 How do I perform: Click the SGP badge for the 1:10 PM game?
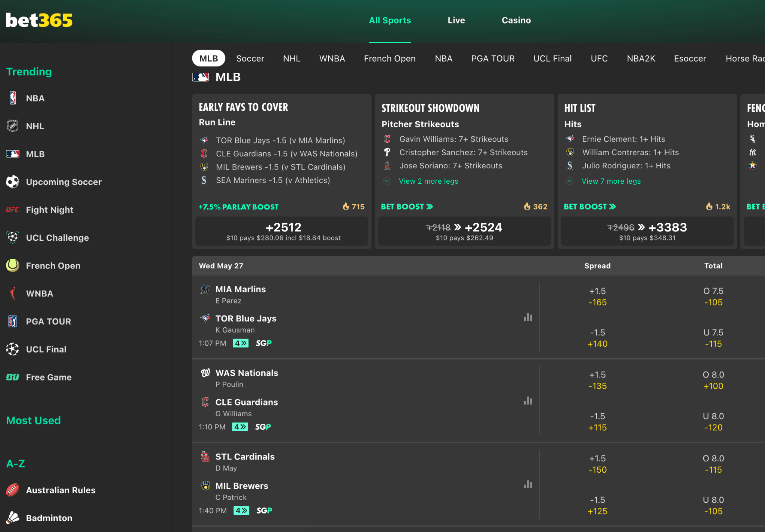263,427
